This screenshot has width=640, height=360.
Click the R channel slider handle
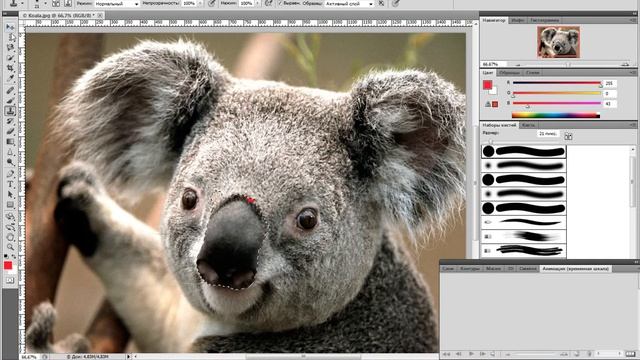(x=600, y=85)
